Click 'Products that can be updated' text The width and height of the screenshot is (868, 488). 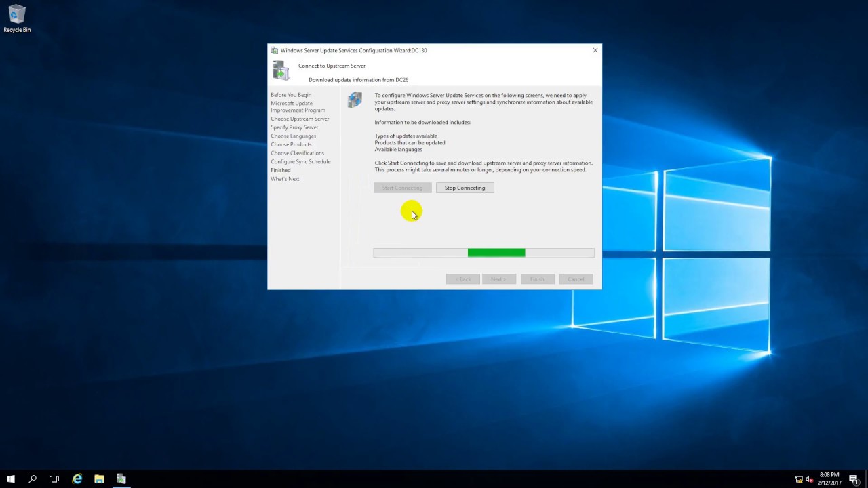[x=410, y=143]
